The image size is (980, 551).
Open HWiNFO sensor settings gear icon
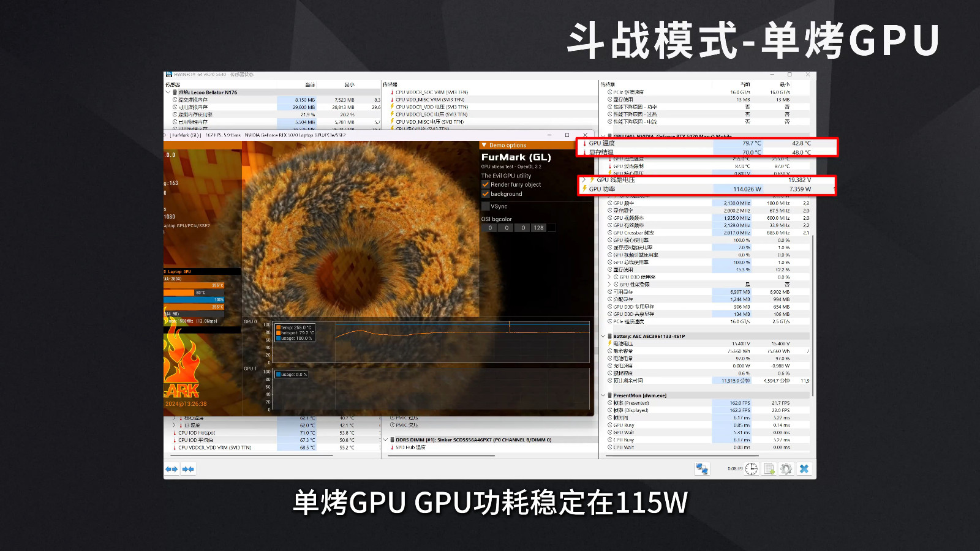click(786, 469)
